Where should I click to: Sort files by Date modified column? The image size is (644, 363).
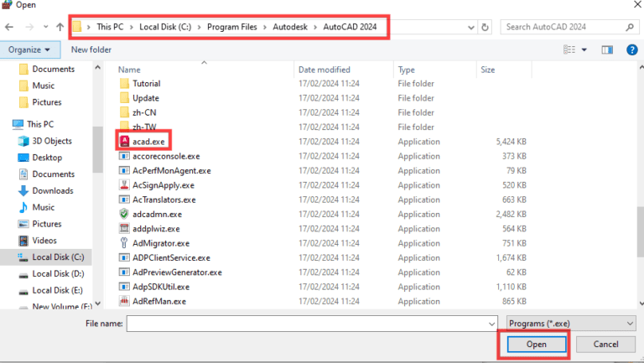point(324,70)
